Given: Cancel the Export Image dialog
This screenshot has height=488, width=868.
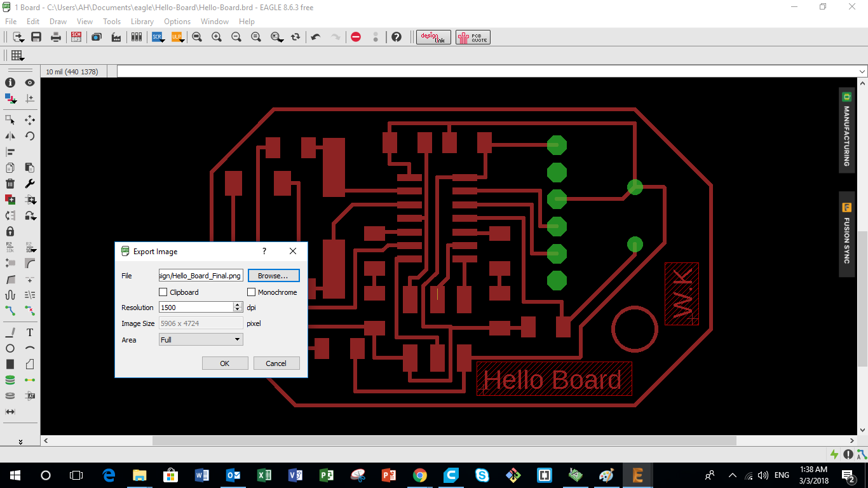Looking at the screenshot, I should (276, 363).
